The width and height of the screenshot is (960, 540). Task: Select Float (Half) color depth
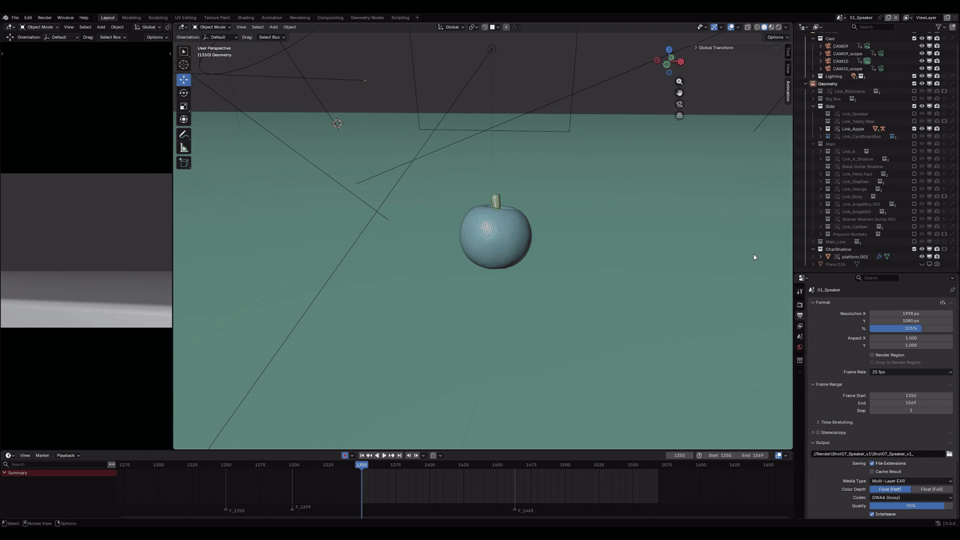(890, 489)
